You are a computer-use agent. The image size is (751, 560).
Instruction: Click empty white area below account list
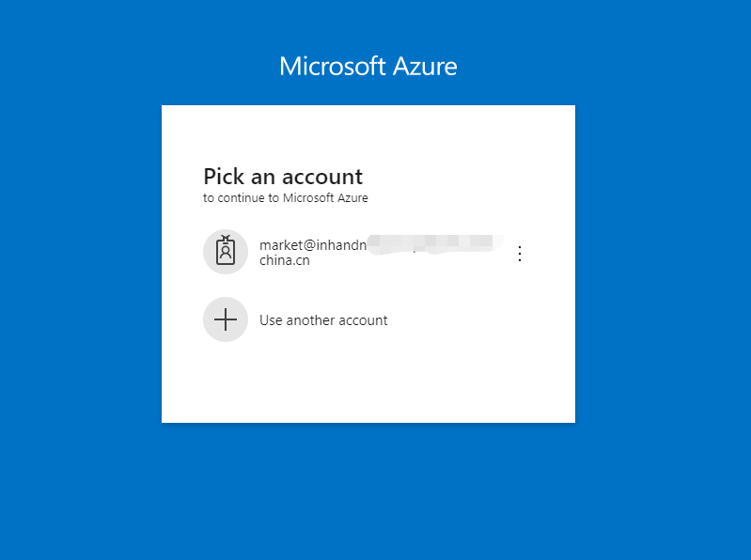coord(368,383)
